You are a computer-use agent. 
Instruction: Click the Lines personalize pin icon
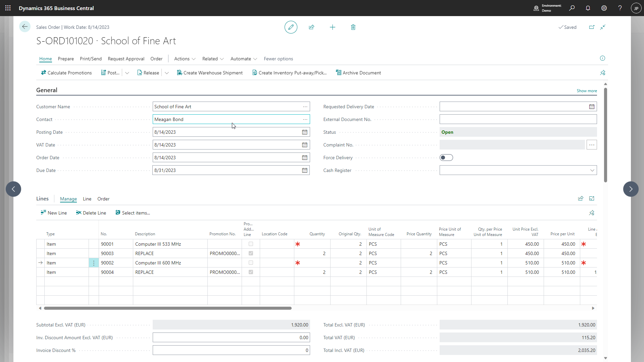click(x=592, y=213)
